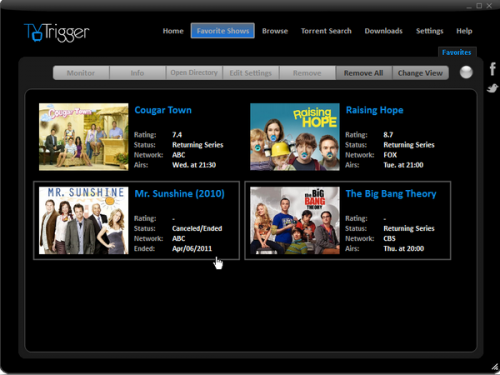Image resolution: width=500 pixels, height=375 pixels.
Task: Click the CBS network value
Action: tap(389, 238)
